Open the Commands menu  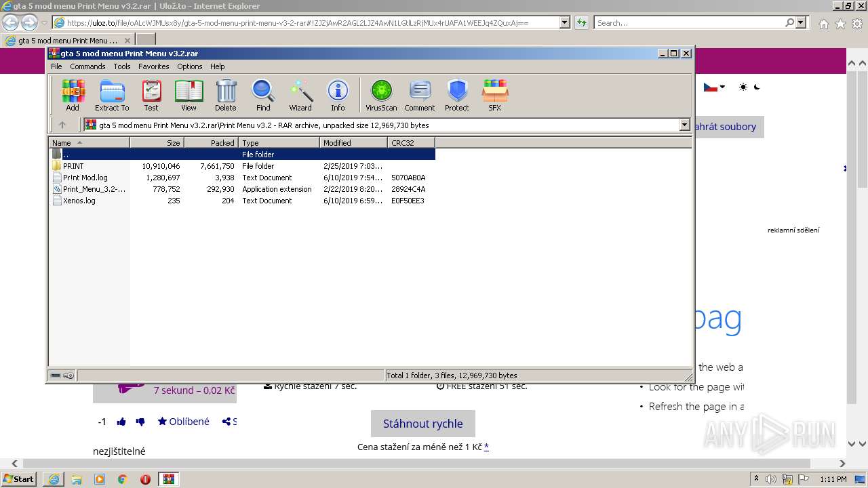87,66
